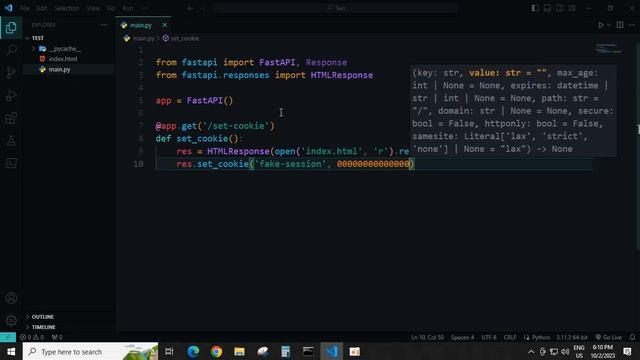
Task: Toggle the bottom panel visibility
Action: [547, 8]
